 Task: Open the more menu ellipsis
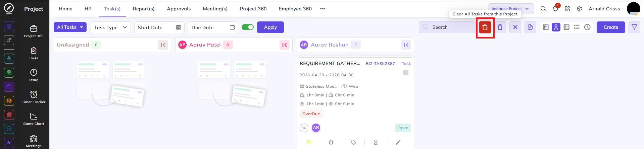click(323, 9)
